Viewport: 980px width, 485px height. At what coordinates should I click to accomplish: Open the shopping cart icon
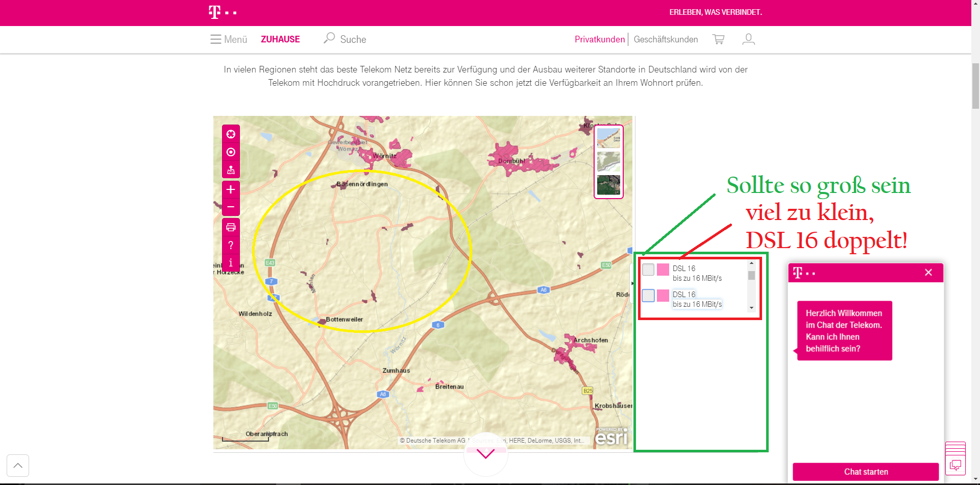pyautogui.click(x=718, y=39)
